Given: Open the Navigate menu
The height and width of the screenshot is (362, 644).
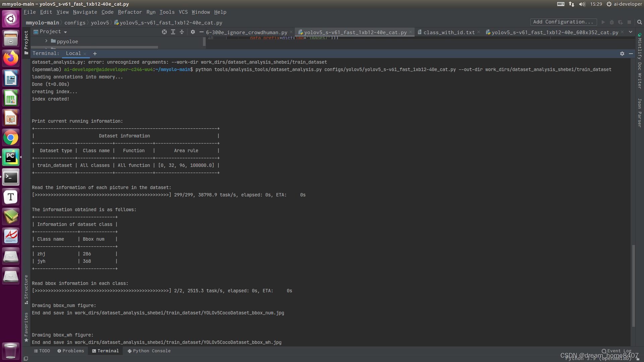Looking at the screenshot, I should 85,12.
